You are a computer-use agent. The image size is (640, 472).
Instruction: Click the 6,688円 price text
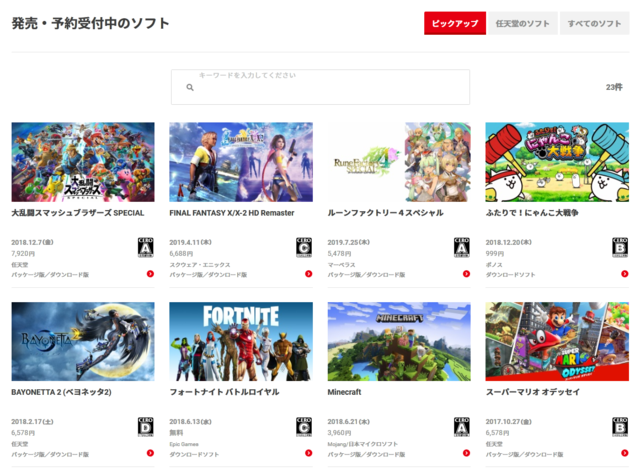(x=181, y=254)
